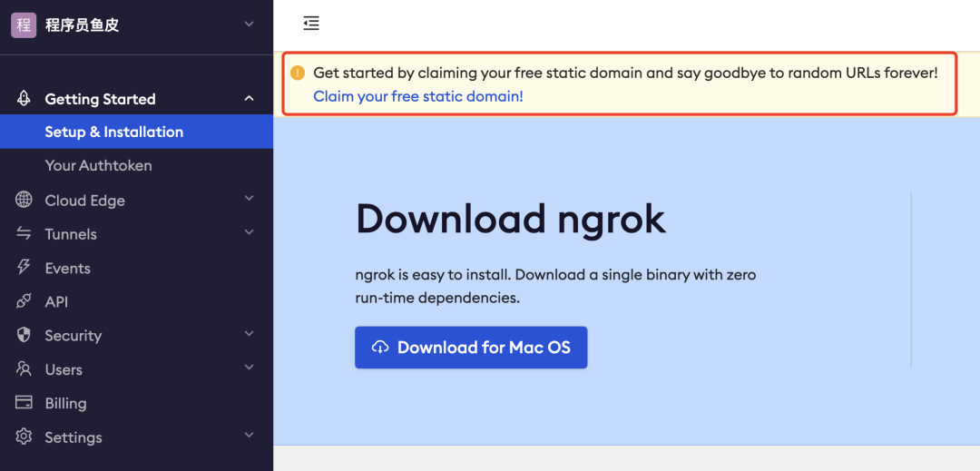Click the Events lightning bolt icon
The width and height of the screenshot is (980, 471).
[x=24, y=268]
